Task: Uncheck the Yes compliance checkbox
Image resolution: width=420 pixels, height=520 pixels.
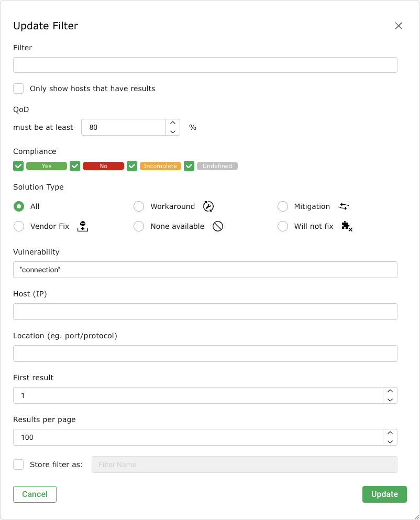Action: [x=19, y=166]
